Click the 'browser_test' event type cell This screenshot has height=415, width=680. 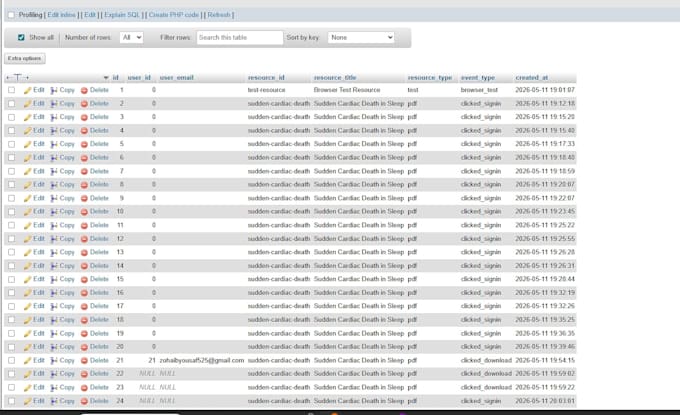479,90
